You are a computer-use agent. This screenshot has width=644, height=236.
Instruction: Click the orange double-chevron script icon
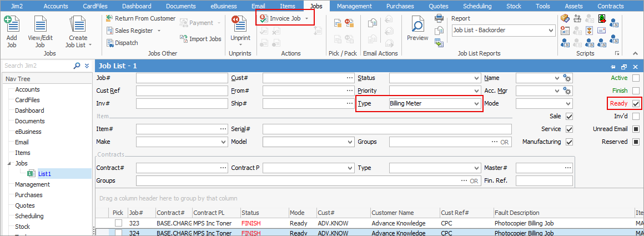[590, 30]
